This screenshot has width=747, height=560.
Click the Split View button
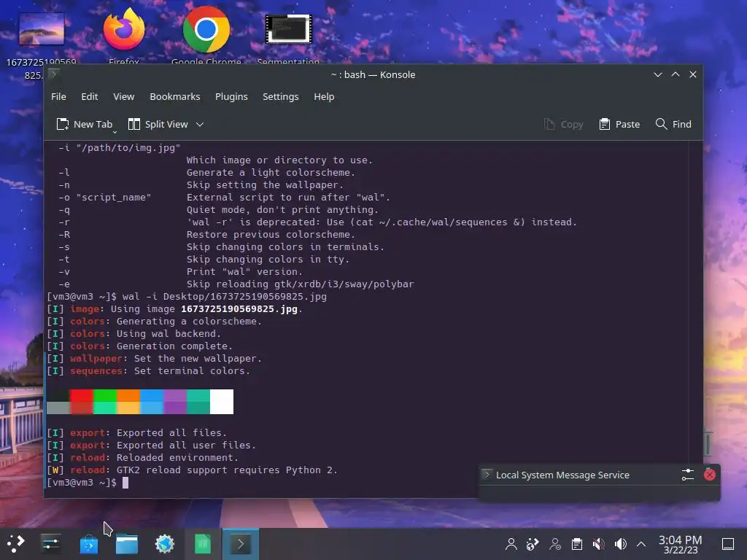tap(158, 124)
